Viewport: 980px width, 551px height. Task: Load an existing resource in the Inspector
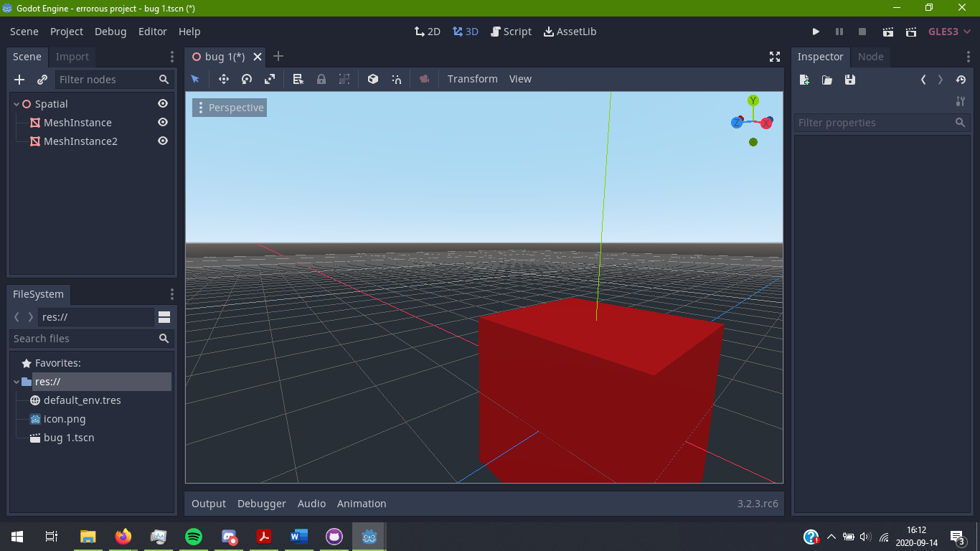pos(827,80)
